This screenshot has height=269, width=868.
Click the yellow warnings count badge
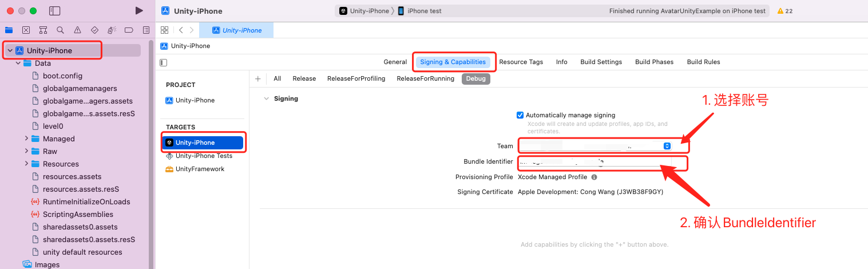(x=785, y=11)
